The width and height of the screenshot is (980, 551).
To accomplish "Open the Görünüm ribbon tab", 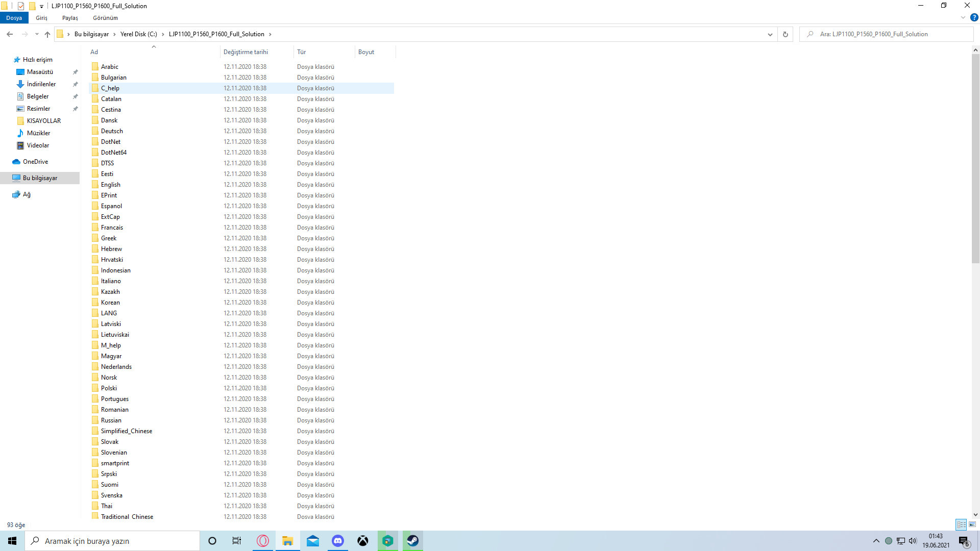I will coord(105,18).
